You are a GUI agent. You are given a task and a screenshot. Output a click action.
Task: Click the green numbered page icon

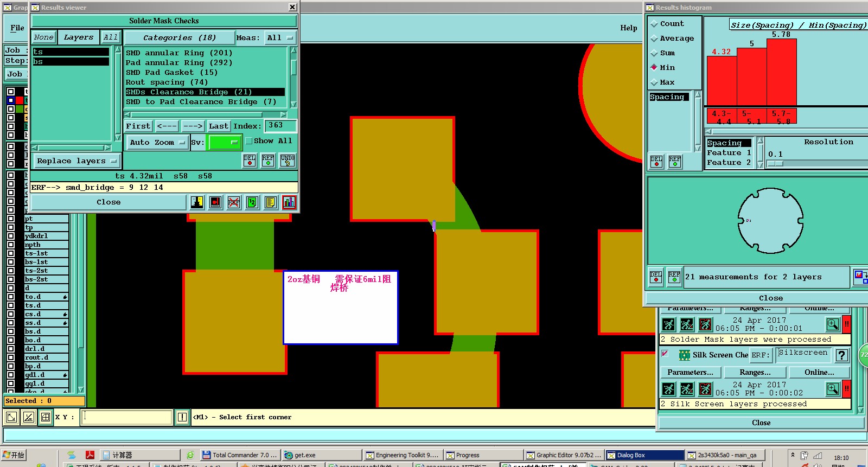click(x=252, y=202)
